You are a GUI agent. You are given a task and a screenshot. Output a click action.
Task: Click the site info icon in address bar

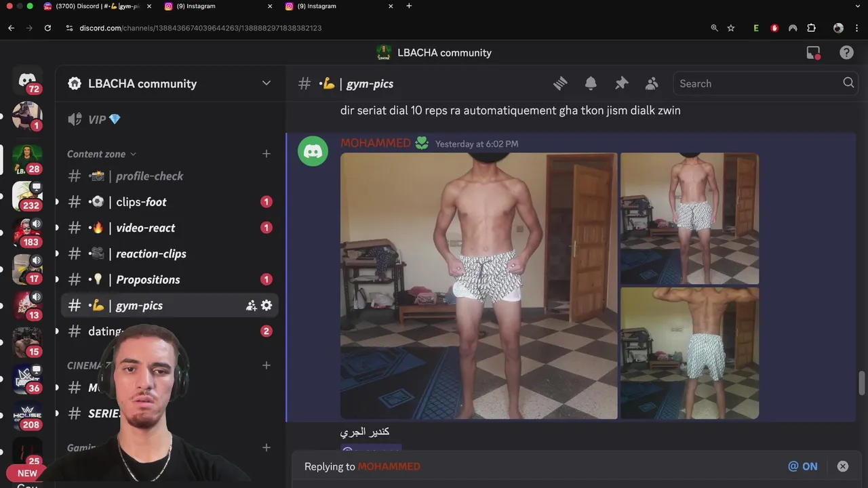point(69,28)
